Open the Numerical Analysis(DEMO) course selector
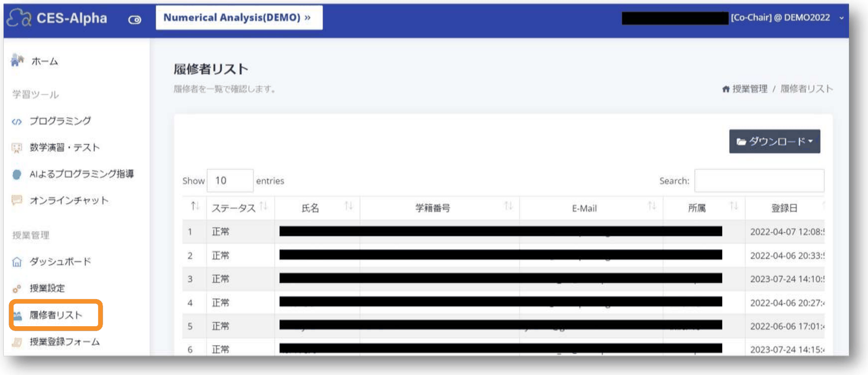The height and width of the screenshot is (375, 868). pos(239,17)
